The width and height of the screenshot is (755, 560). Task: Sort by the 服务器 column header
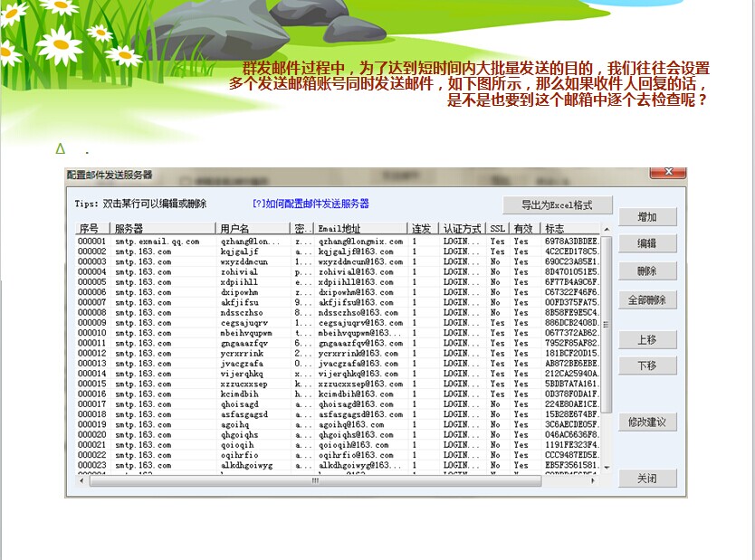163,229
